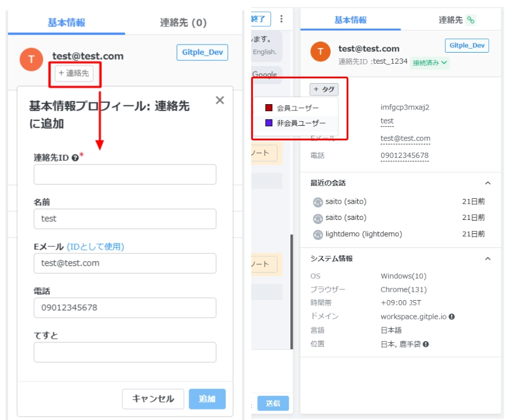This screenshot has width=507, height=420.
Task: Click the IDとして使用 link
Action: tap(95, 247)
